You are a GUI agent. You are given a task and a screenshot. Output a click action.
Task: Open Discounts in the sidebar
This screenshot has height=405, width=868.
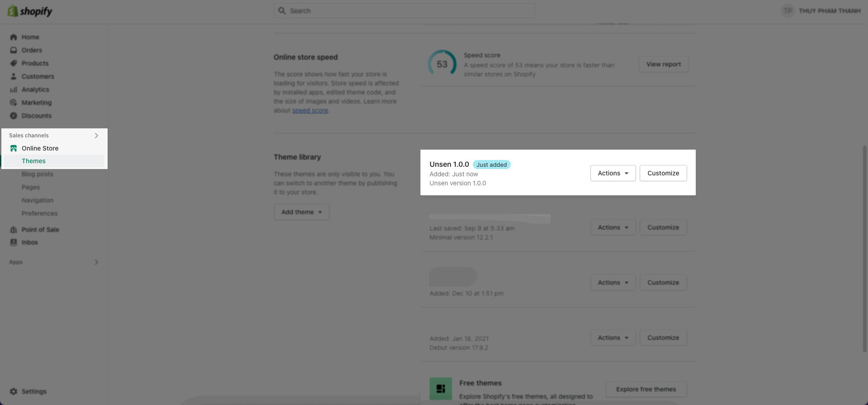37,116
